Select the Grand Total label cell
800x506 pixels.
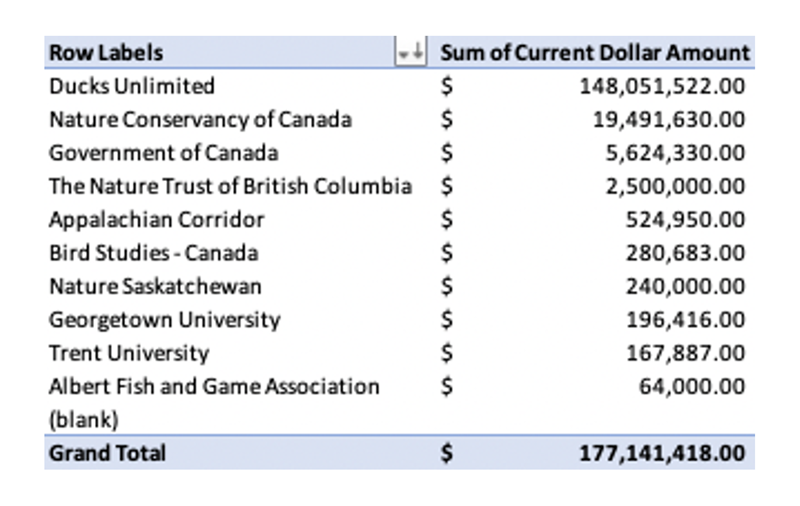107,453
